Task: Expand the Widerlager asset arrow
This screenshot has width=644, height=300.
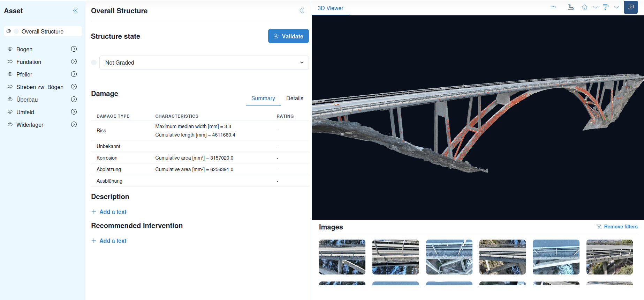Action: [x=74, y=125]
